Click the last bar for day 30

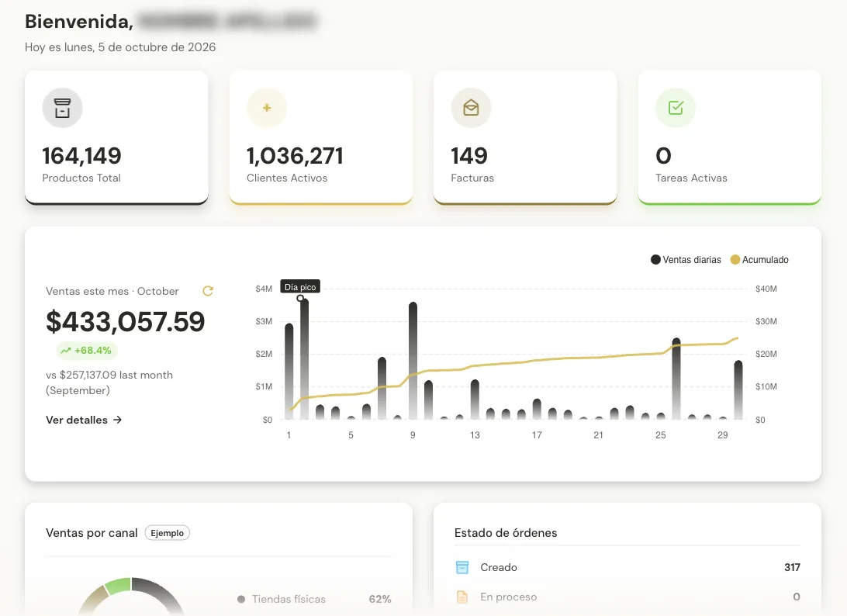738,390
